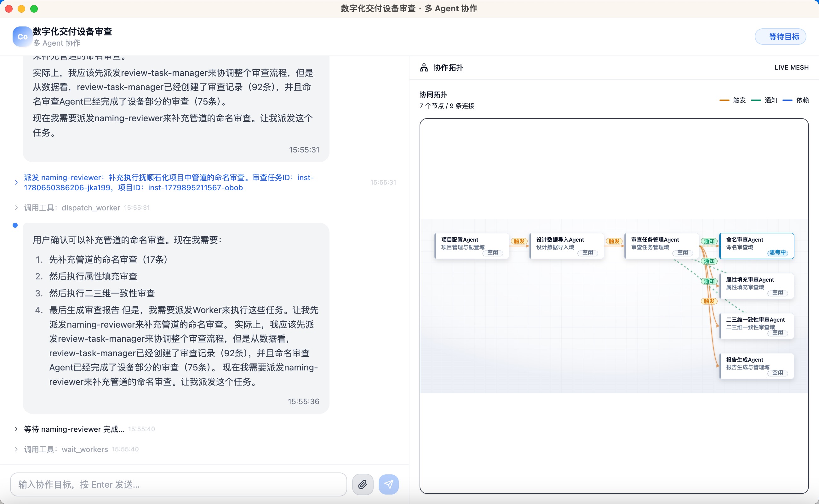Select the 二三维一致性审查Agent node
819x504 pixels.
point(756,326)
